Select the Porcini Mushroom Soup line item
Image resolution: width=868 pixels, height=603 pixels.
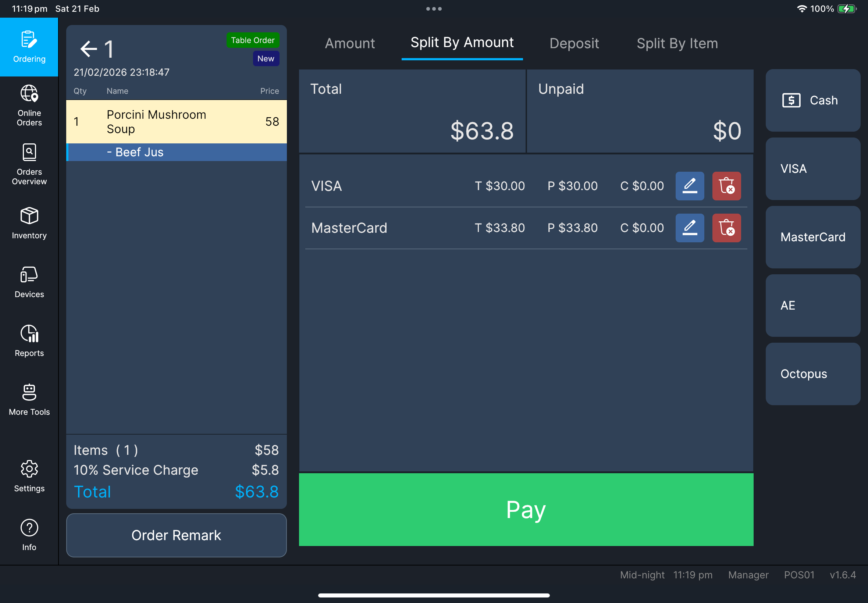click(176, 121)
